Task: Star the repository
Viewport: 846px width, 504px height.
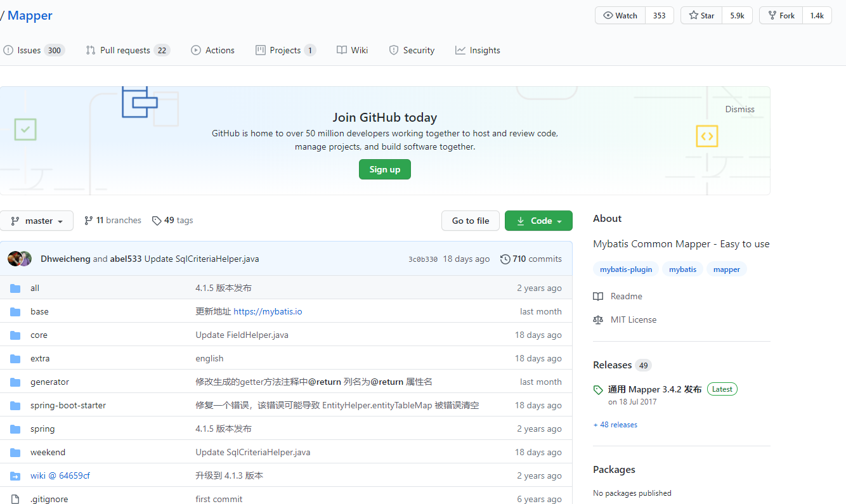Action: tap(701, 16)
